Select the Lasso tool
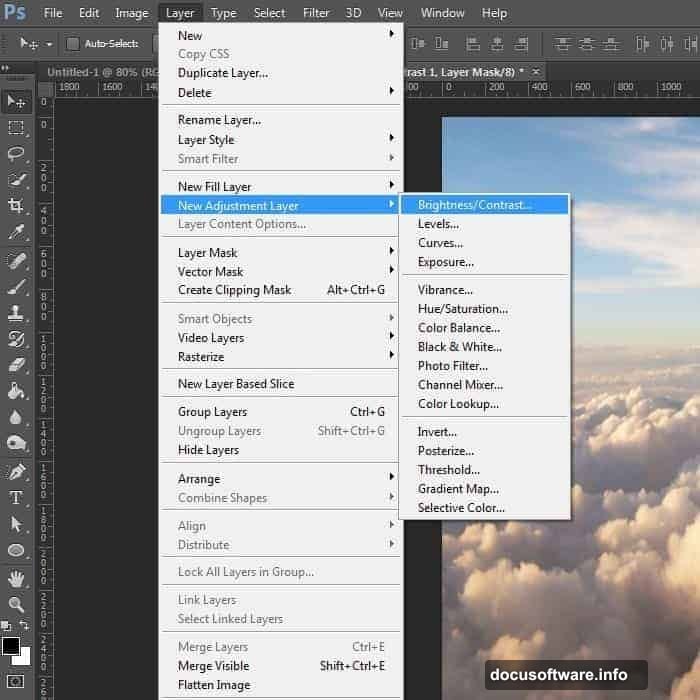 [16, 154]
